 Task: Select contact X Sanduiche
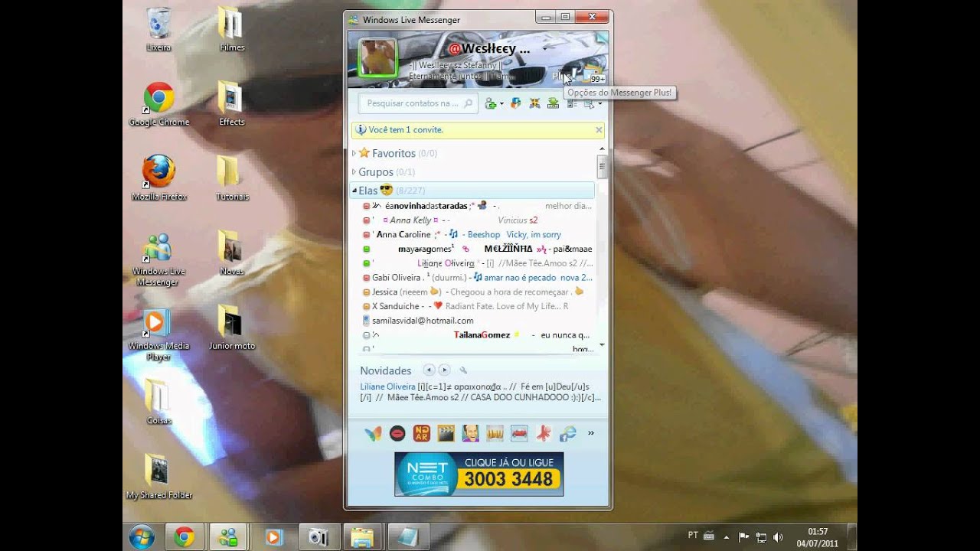(x=476, y=306)
